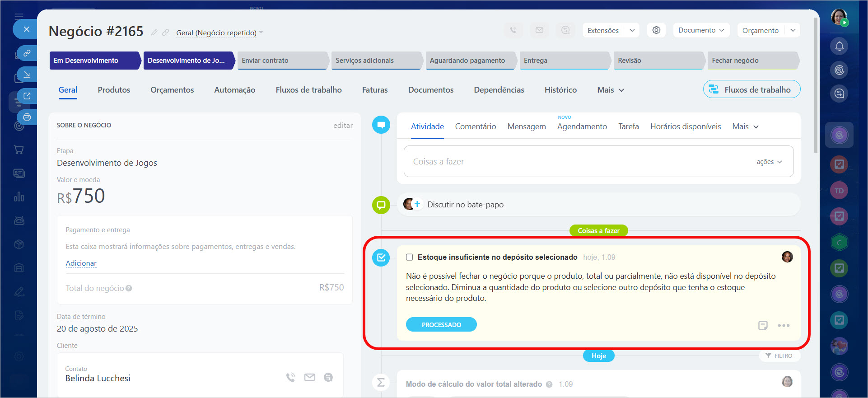Click the Coisas a fazer input field

pos(578,162)
